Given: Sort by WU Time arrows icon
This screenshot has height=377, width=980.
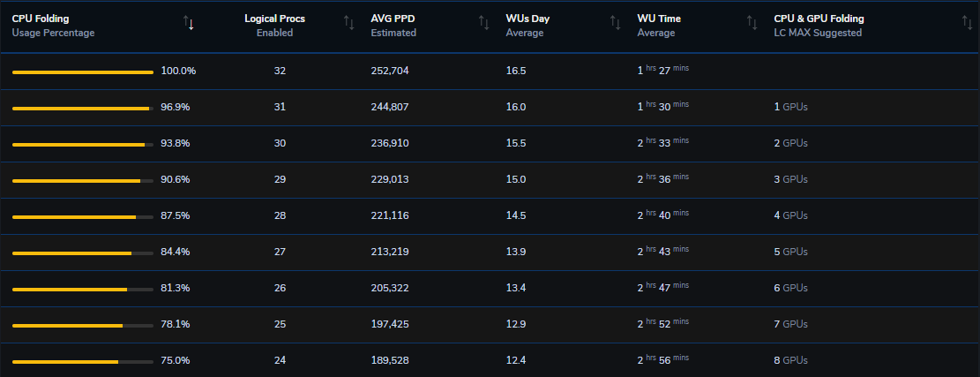Looking at the screenshot, I should tap(752, 23).
